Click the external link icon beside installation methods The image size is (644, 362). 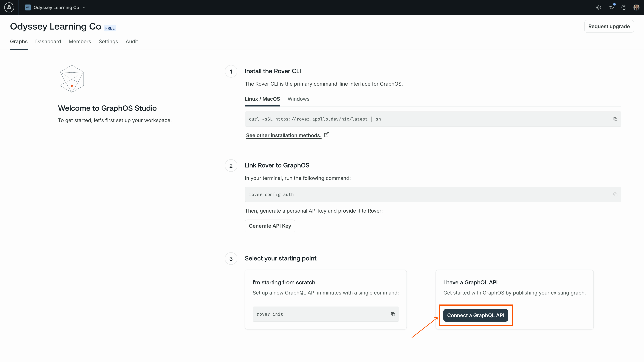(327, 135)
